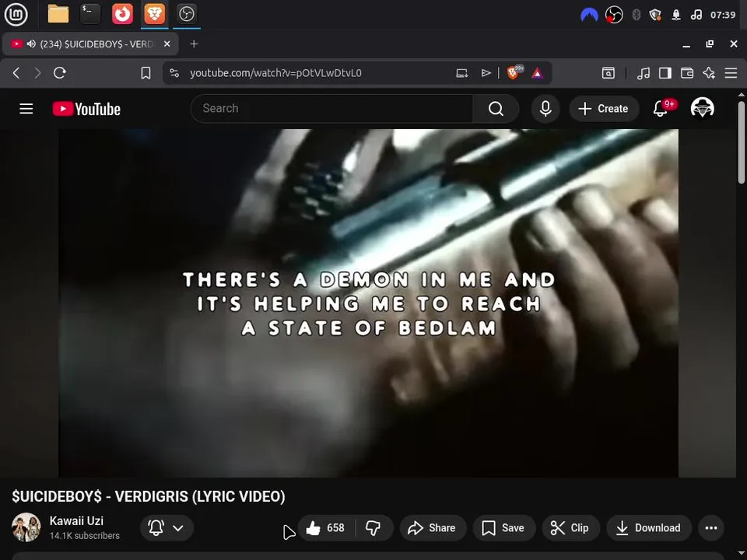Image resolution: width=747 pixels, height=560 pixels.
Task: Download the video
Action: pyautogui.click(x=648, y=527)
